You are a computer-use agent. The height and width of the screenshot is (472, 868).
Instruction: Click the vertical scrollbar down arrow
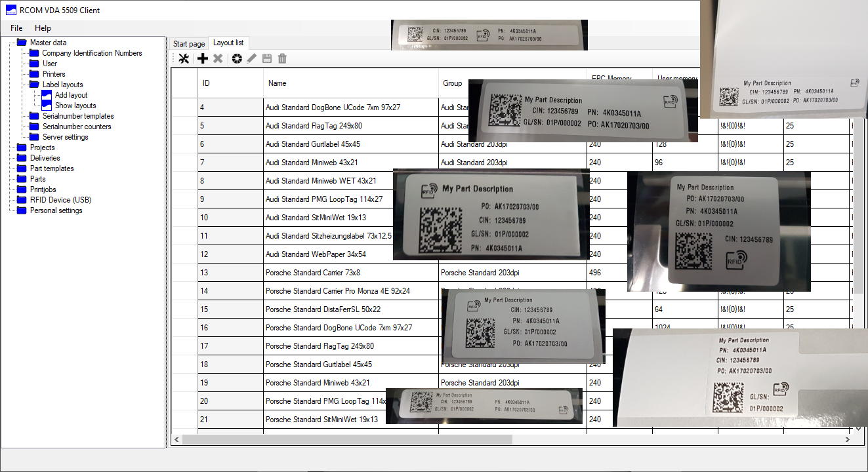[859, 429]
